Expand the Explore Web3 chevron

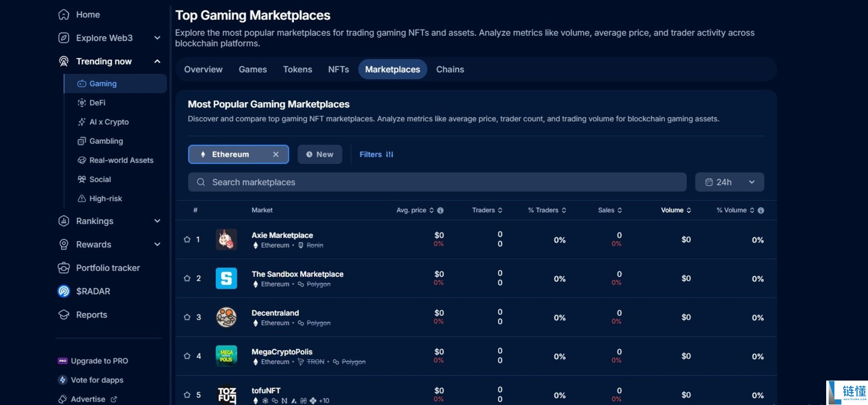[x=158, y=38]
